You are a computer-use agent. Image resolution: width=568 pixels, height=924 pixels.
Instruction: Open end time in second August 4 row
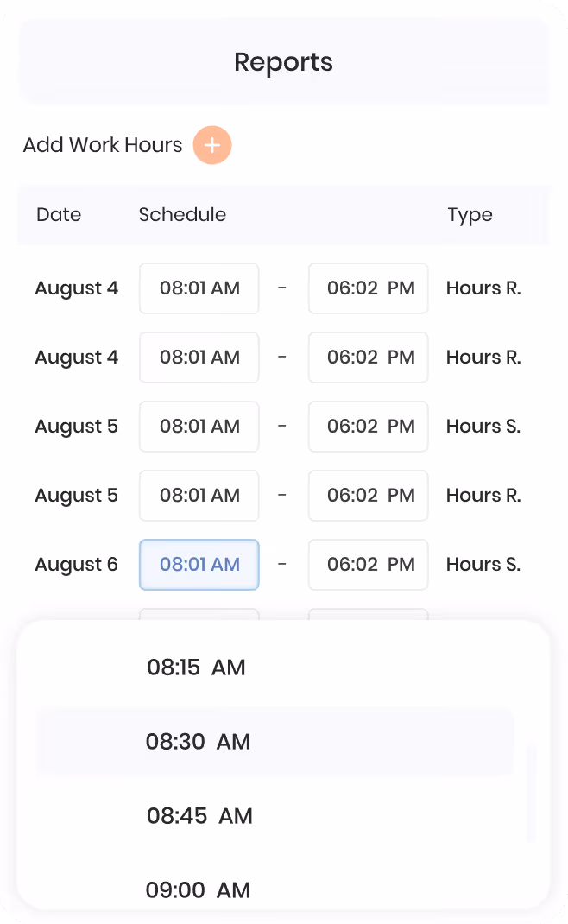pyautogui.click(x=369, y=358)
